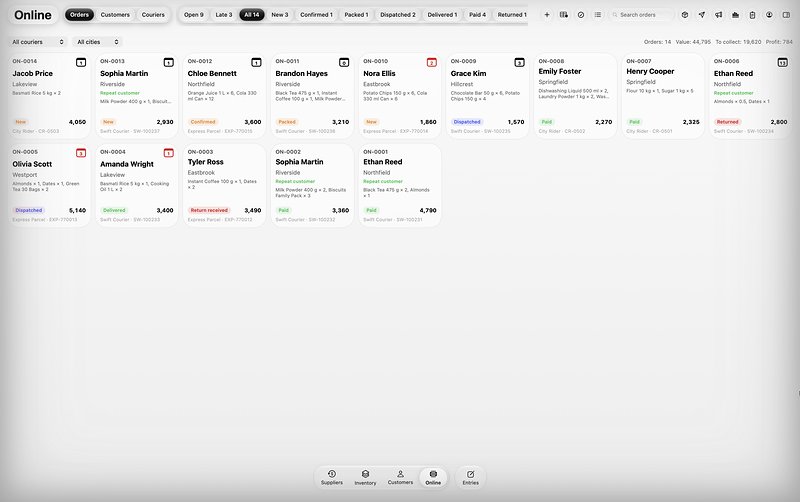The image size is (800, 502).
Task: Click calendar badge on ON-0013 card
Action: pos(168,62)
